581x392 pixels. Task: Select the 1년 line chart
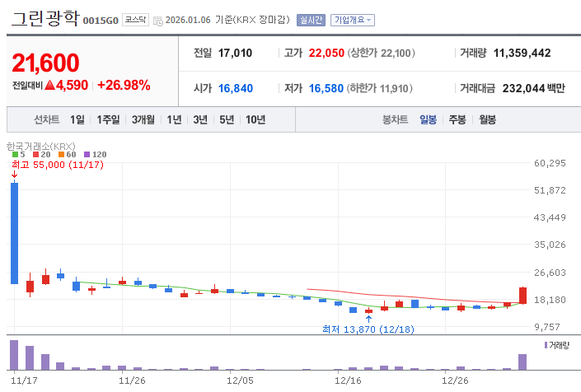coord(174,119)
